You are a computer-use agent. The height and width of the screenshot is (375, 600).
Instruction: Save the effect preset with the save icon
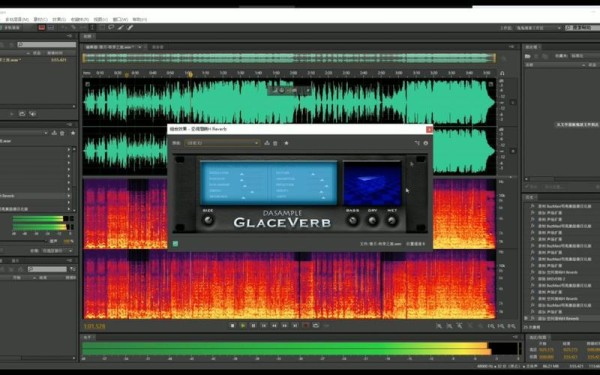pyautogui.click(x=267, y=143)
